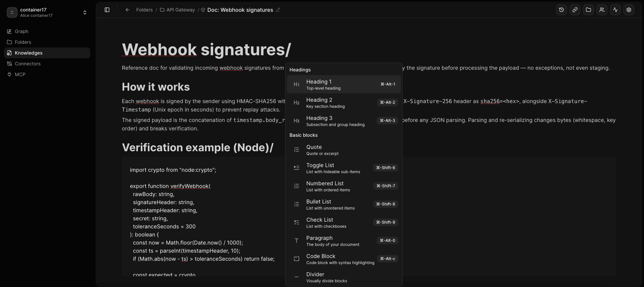644x287 pixels.
Task: Expand the container17 workspace switcher
Action: (85, 12)
